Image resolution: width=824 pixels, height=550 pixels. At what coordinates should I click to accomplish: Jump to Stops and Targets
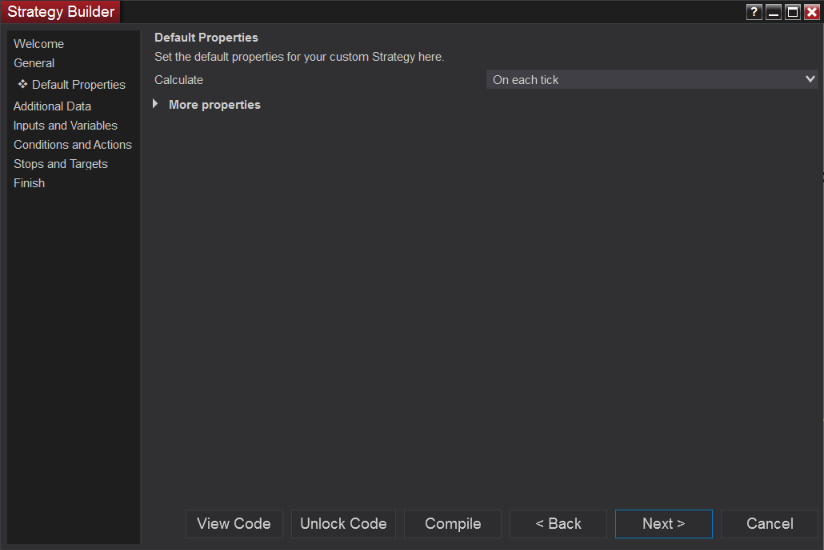60,164
